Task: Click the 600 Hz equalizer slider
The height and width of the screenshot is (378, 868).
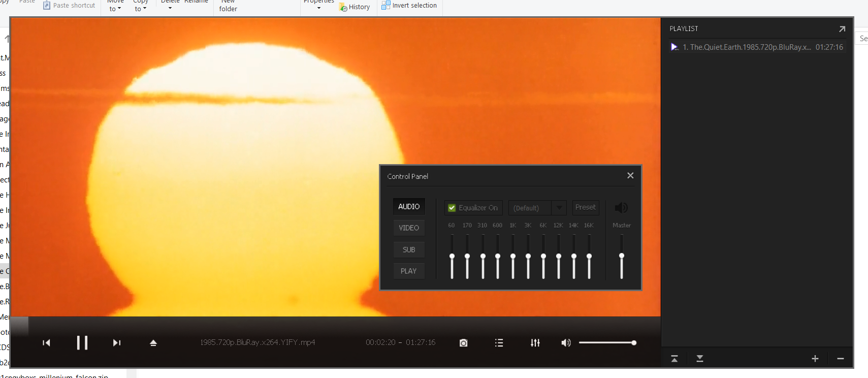Action: click(x=498, y=257)
